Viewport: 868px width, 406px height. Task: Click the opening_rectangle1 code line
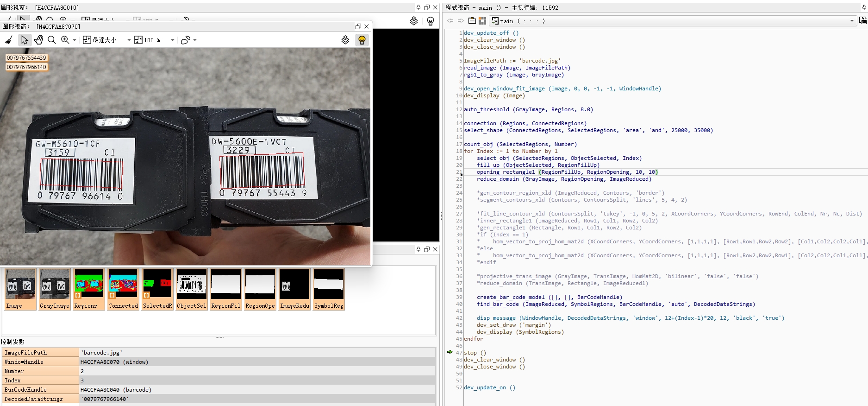(567, 172)
